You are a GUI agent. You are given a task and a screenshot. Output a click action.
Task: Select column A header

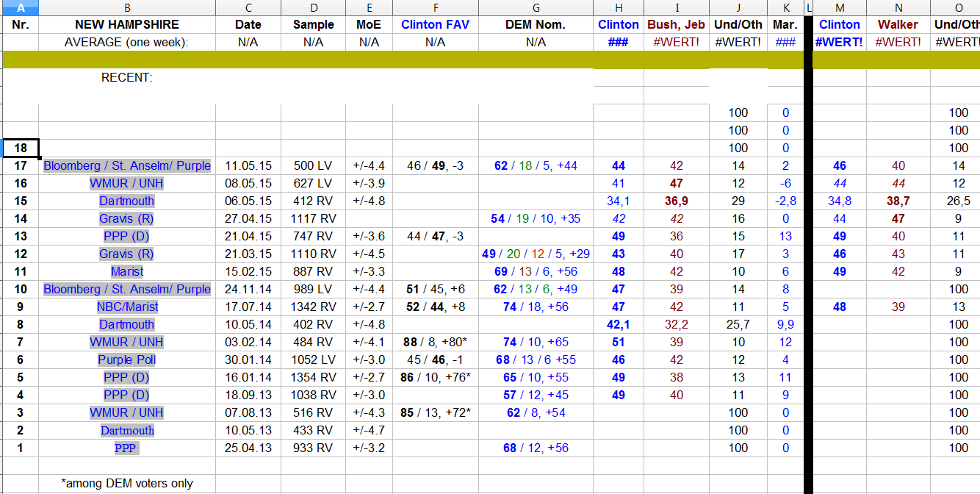20,8
